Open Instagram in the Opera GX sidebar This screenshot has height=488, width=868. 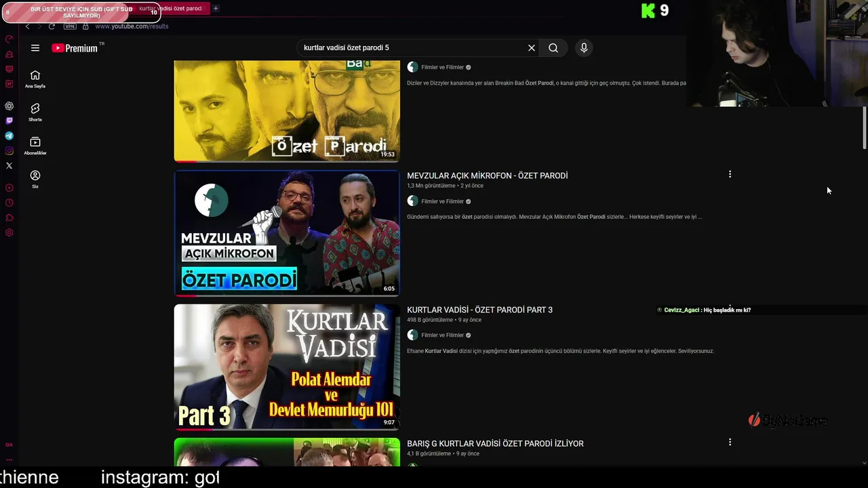[x=9, y=150]
